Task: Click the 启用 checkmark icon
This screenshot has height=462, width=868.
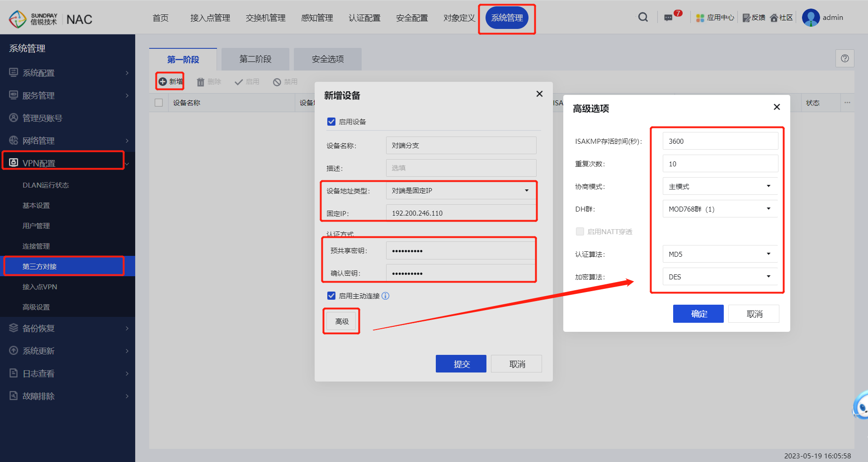Action: click(239, 82)
